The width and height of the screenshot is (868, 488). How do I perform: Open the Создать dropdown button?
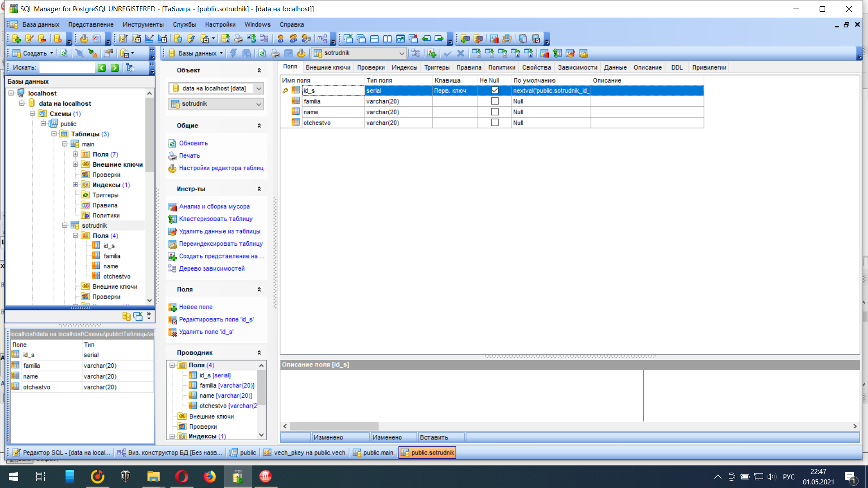pos(33,53)
